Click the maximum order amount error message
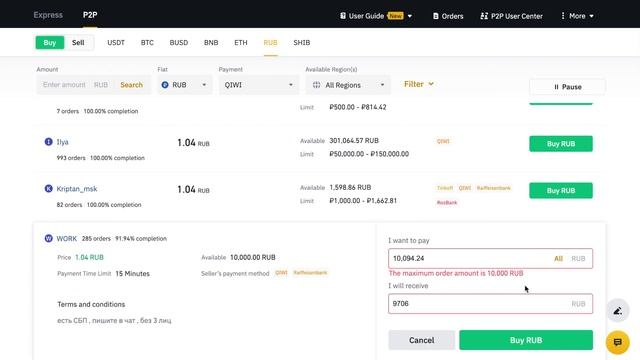 pyautogui.click(x=456, y=273)
